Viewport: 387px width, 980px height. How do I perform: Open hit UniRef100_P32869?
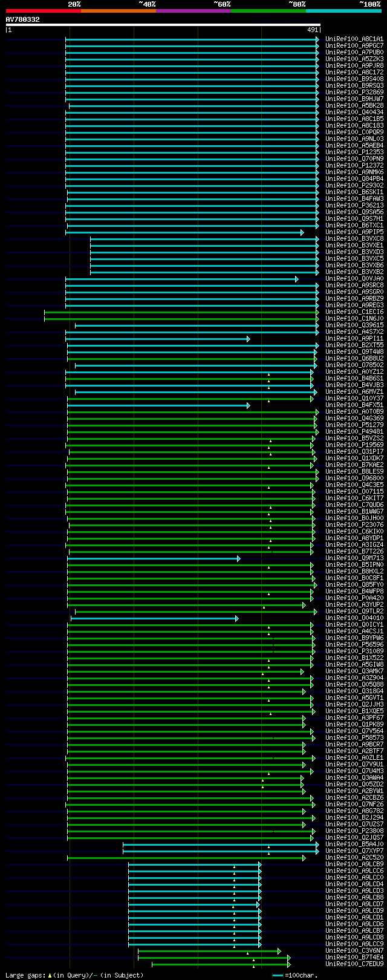pyautogui.click(x=354, y=93)
